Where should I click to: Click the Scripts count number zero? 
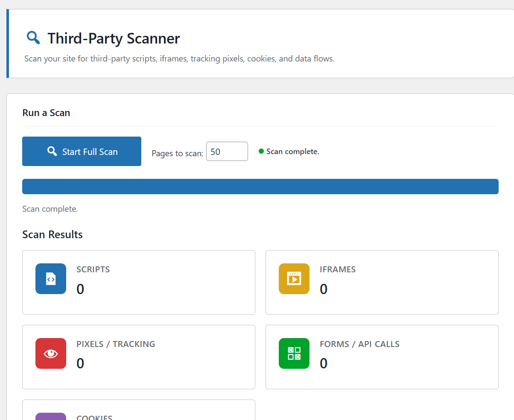[x=80, y=289]
